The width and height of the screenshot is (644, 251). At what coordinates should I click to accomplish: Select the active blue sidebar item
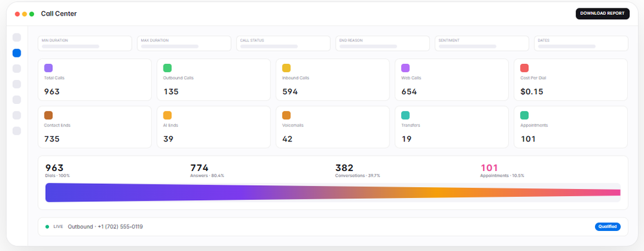pyautogui.click(x=17, y=53)
